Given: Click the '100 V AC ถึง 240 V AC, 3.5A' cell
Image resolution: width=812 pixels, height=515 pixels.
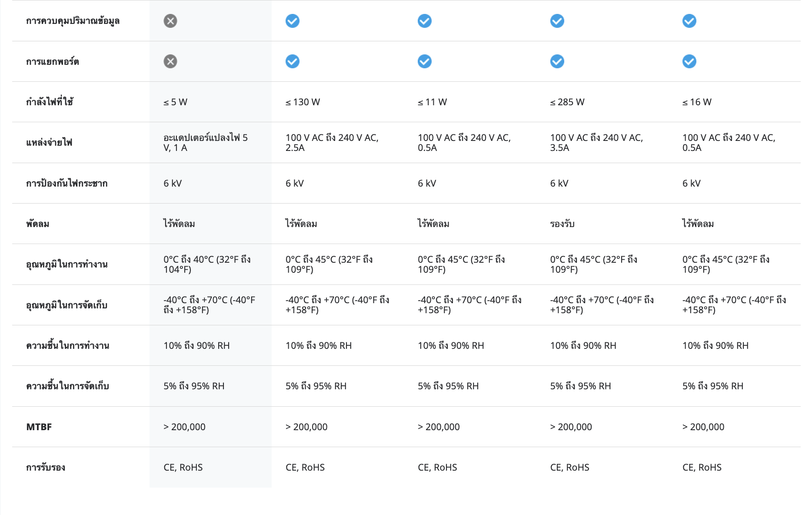Looking at the screenshot, I should point(596,143).
